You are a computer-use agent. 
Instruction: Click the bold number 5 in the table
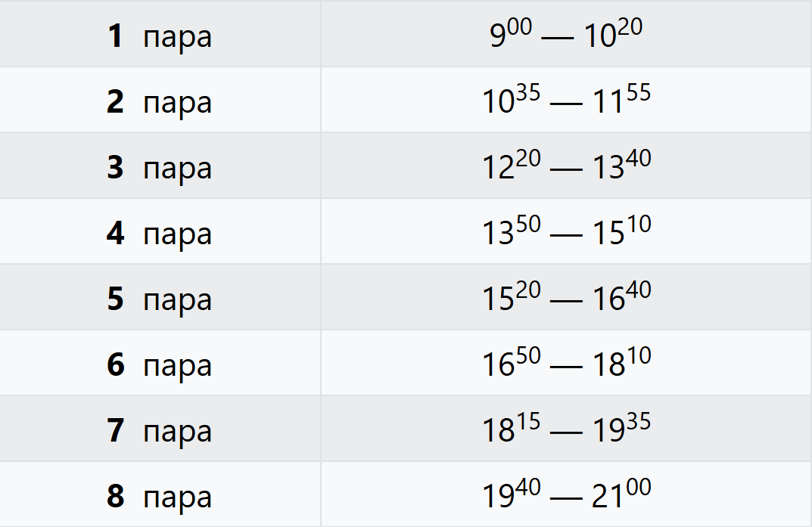pyautogui.click(x=116, y=299)
